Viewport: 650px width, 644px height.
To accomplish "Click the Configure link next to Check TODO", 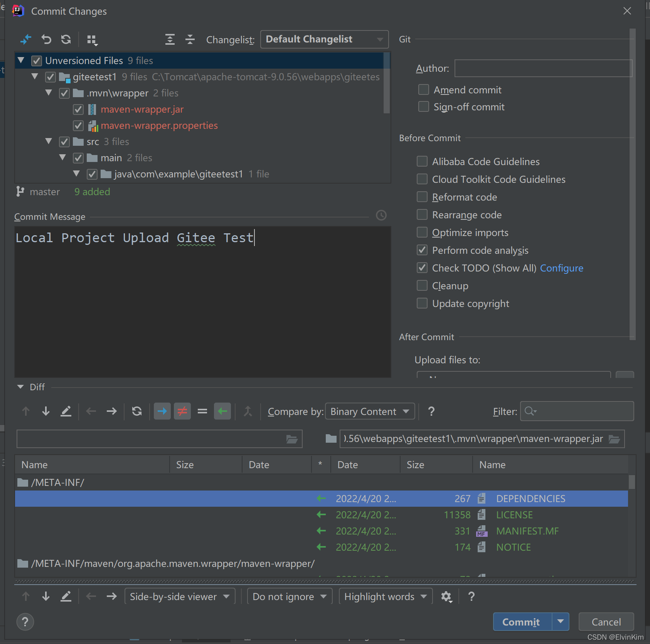I will (x=561, y=268).
